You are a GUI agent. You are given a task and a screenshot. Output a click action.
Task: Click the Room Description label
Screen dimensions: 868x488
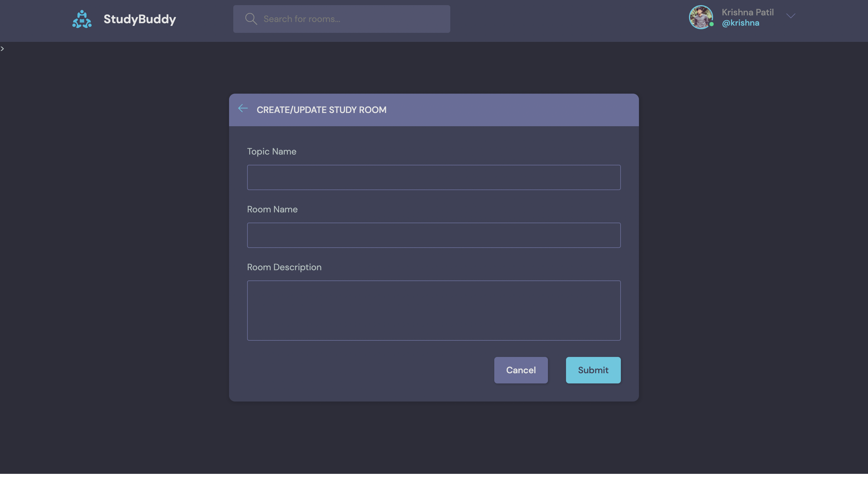pyautogui.click(x=284, y=267)
